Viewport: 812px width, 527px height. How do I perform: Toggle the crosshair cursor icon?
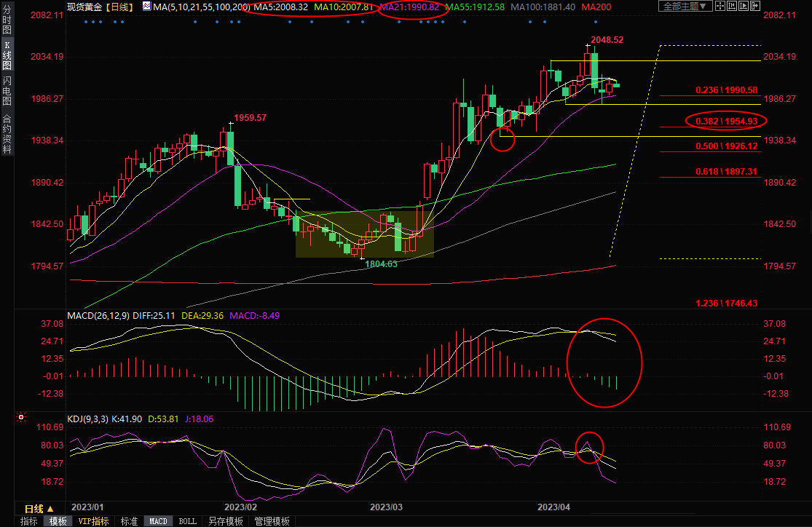[x=720, y=7]
